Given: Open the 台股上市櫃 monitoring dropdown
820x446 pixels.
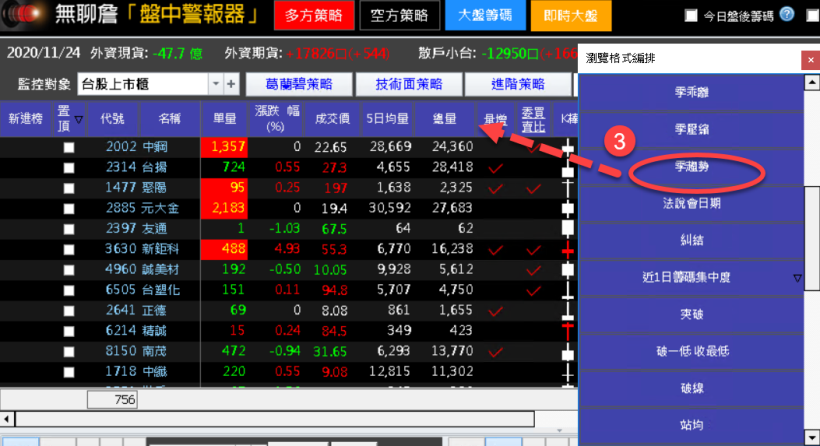Looking at the screenshot, I should coord(215,84).
